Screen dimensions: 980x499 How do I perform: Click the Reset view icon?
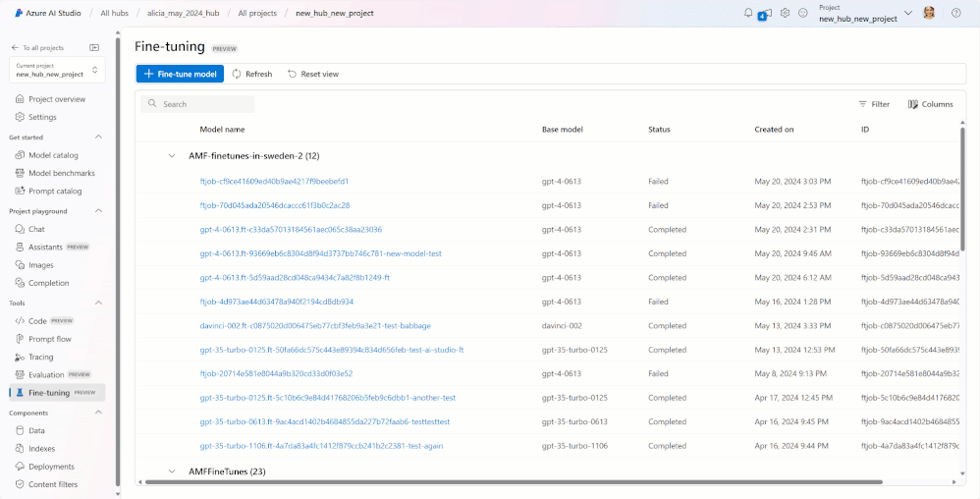pos(292,74)
